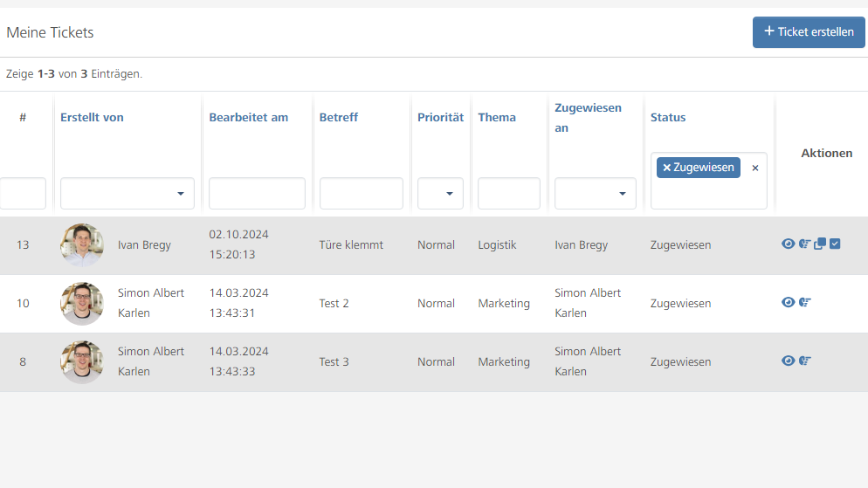
Task: Open the Zugewiesen an filter dropdown
Action: [595, 194]
